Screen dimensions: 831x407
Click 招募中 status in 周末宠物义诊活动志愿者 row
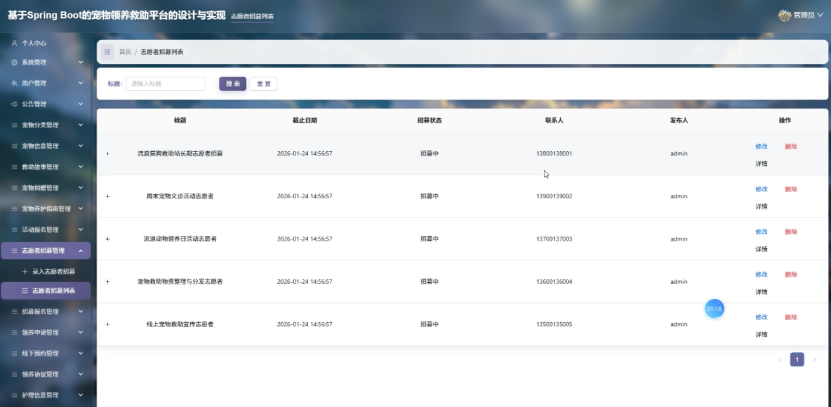click(x=429, y=197)
